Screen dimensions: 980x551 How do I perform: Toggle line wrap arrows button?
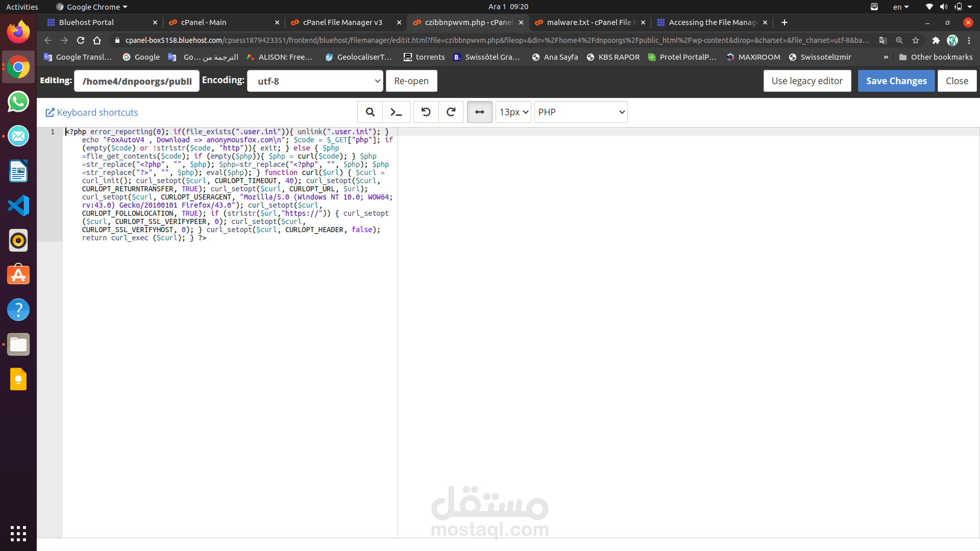pos(480,112)
